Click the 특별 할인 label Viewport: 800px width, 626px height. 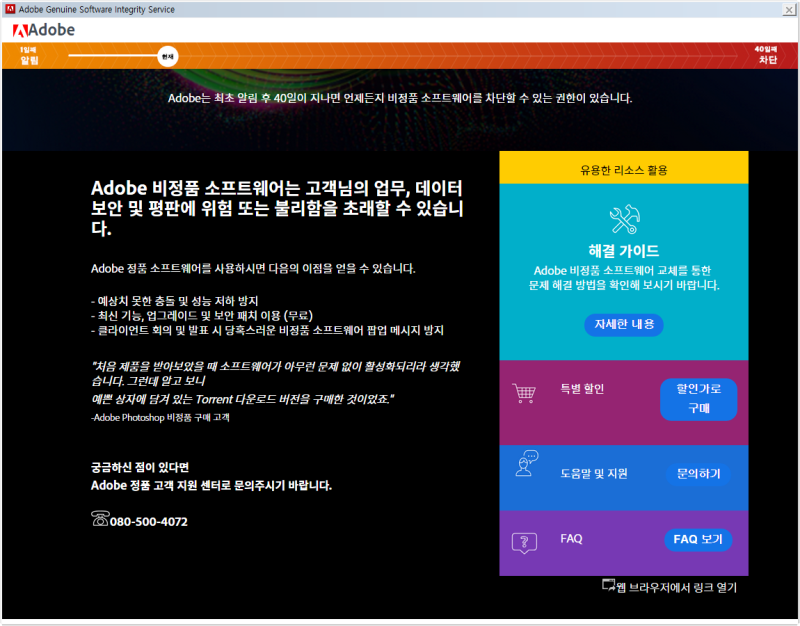tap(582, 389)
